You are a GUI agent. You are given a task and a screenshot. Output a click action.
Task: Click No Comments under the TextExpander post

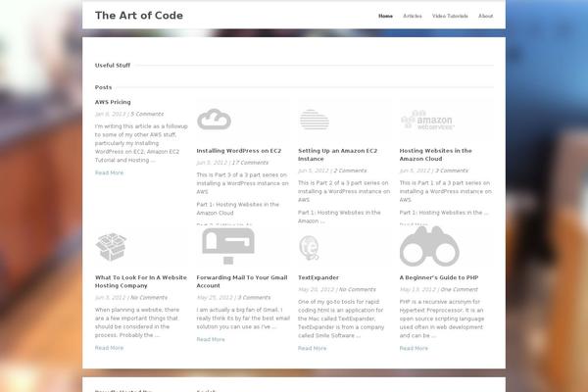pyautogui.click(x=358, y=290)
